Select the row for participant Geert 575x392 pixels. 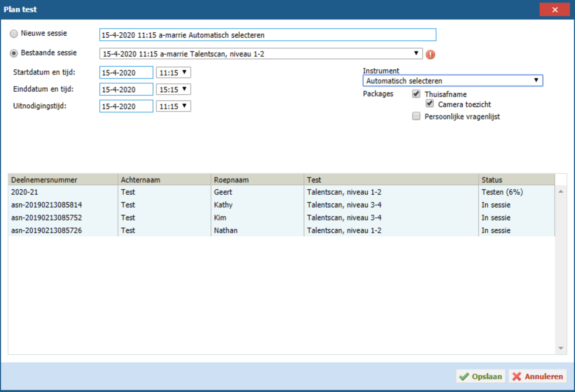222,192
